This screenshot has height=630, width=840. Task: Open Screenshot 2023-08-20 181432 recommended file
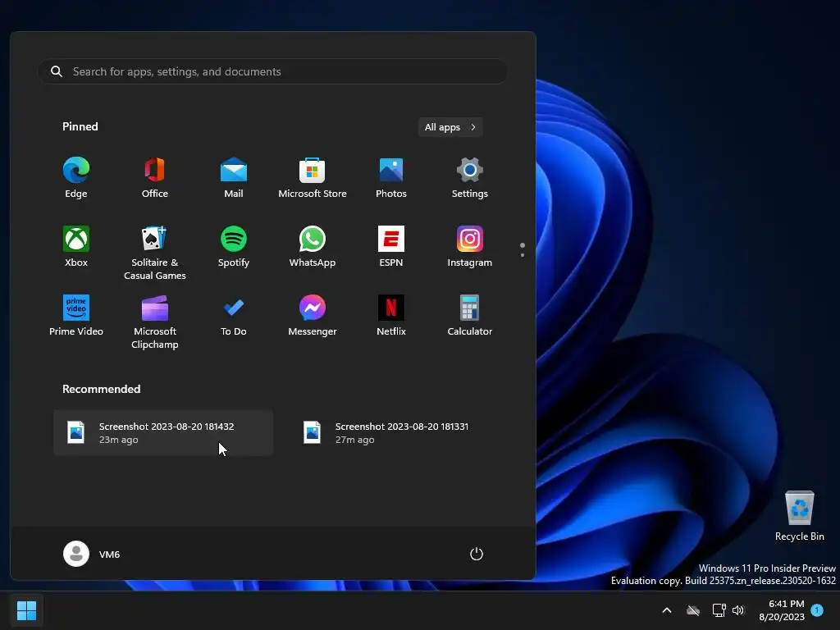[163, 433]
